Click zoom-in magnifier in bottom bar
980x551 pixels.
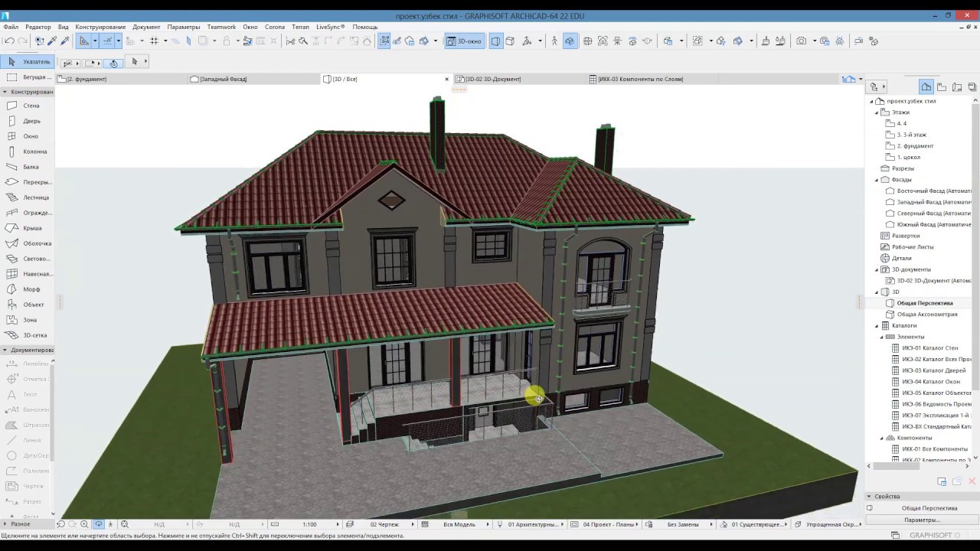coord(84,524)
